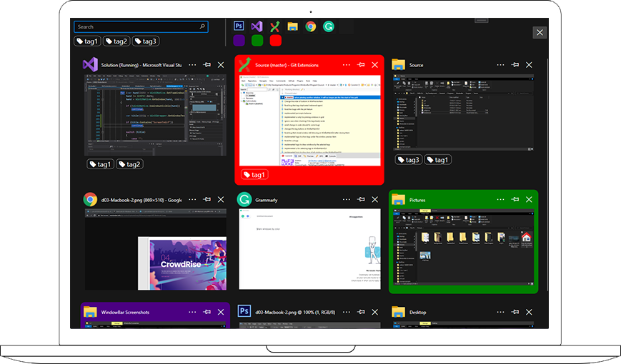Screen dimensions: 621x364
Task: Click Chrome logo on d03-Macbook-2.png card
Action: (90, 199)
